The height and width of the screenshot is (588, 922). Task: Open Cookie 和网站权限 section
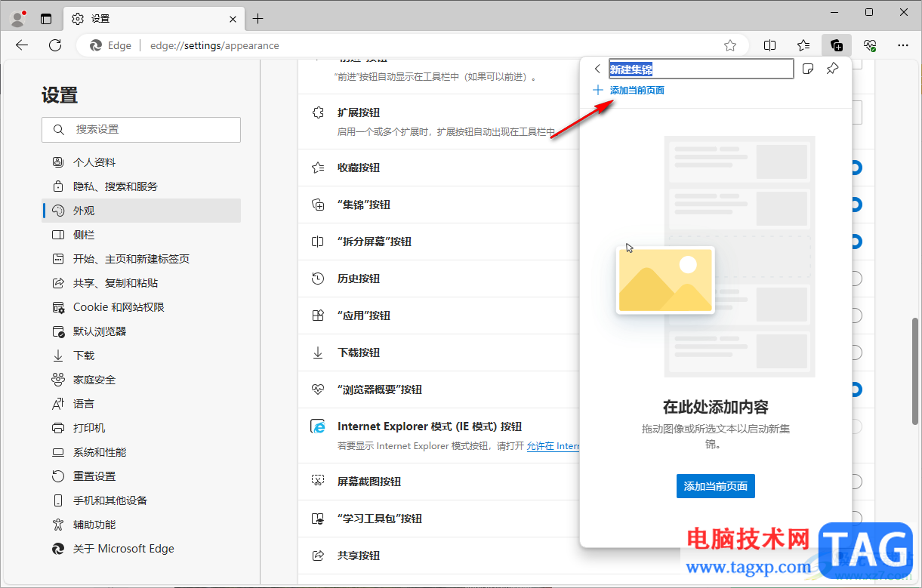141,307
